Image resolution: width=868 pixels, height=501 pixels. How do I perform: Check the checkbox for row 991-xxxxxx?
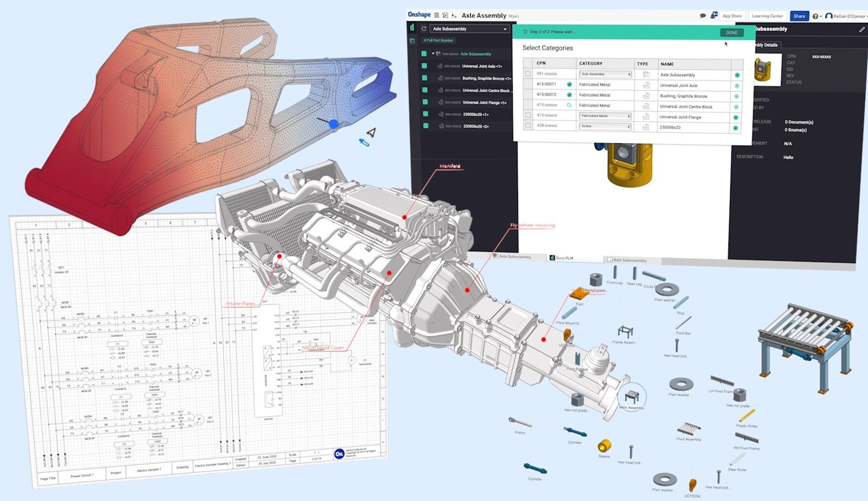[x=528, y=74]
